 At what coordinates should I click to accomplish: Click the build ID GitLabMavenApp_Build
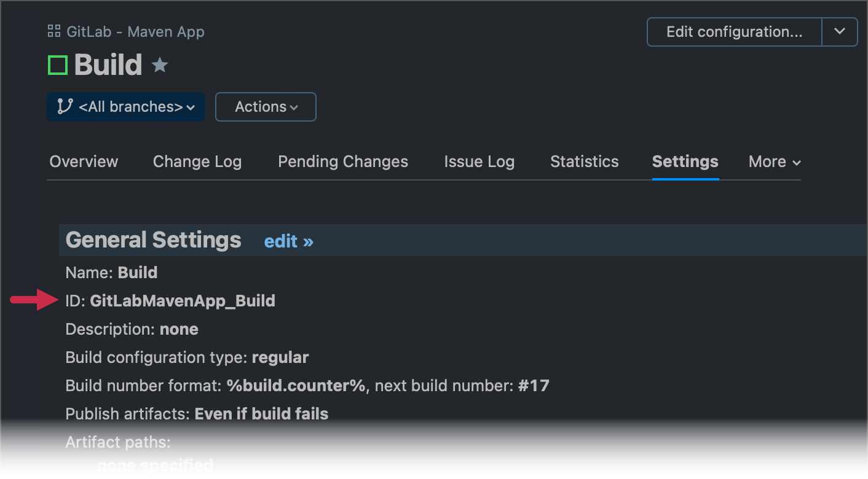tap(183, 300)
